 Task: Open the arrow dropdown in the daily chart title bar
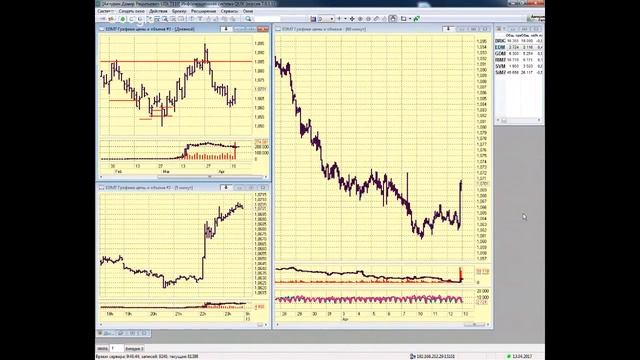[x=226, y=29]
